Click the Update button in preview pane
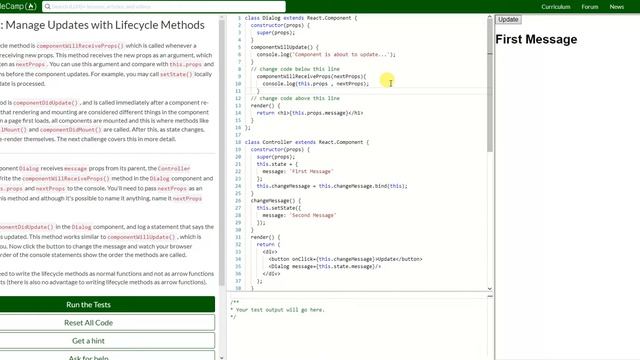 point(508,20)
